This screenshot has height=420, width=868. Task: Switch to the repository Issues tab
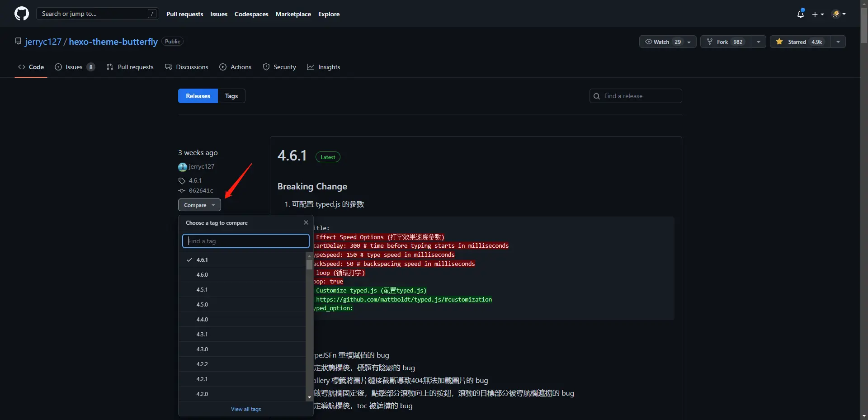pos(75,67)
